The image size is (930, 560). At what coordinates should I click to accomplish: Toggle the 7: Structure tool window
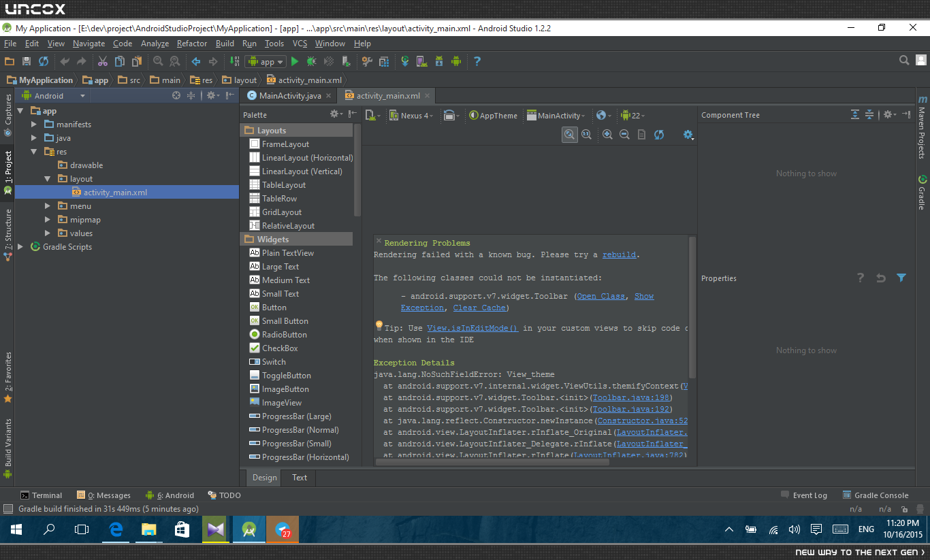pyautogui.click(x=7, y=235)
